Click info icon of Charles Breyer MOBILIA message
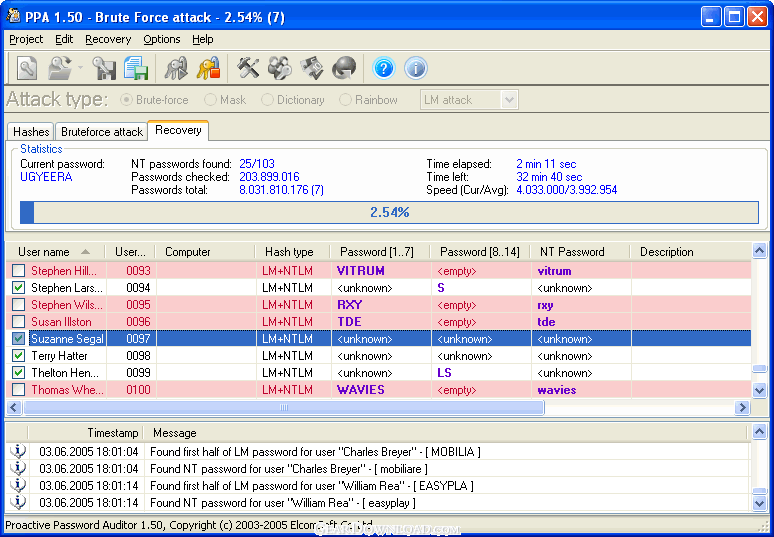 [18, 451]
